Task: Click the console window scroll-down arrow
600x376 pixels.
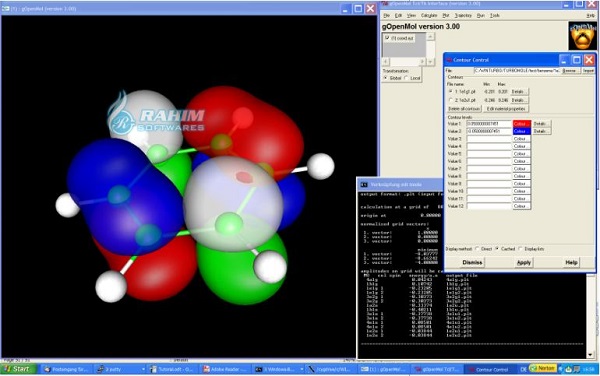Action: (590, 355)
